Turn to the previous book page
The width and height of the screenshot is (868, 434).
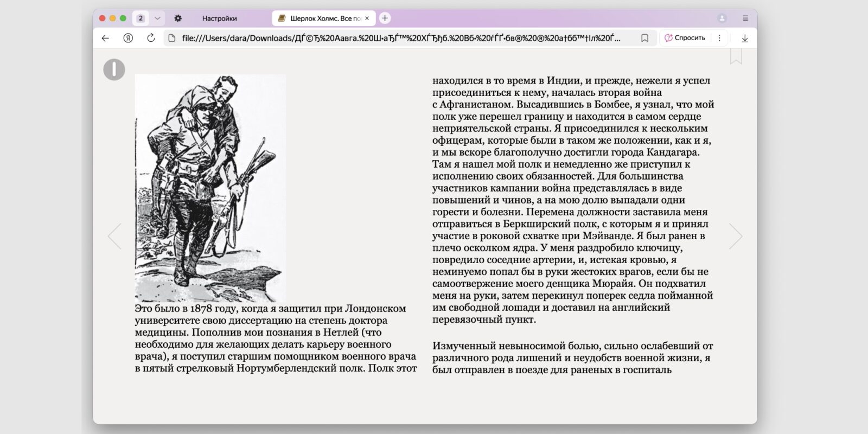click(114, 236)
